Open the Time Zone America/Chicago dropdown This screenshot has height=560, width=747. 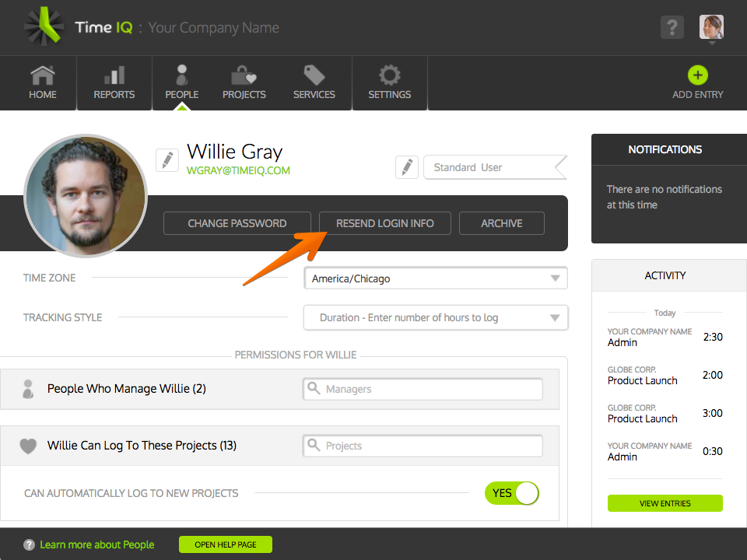tap(436, 278)
